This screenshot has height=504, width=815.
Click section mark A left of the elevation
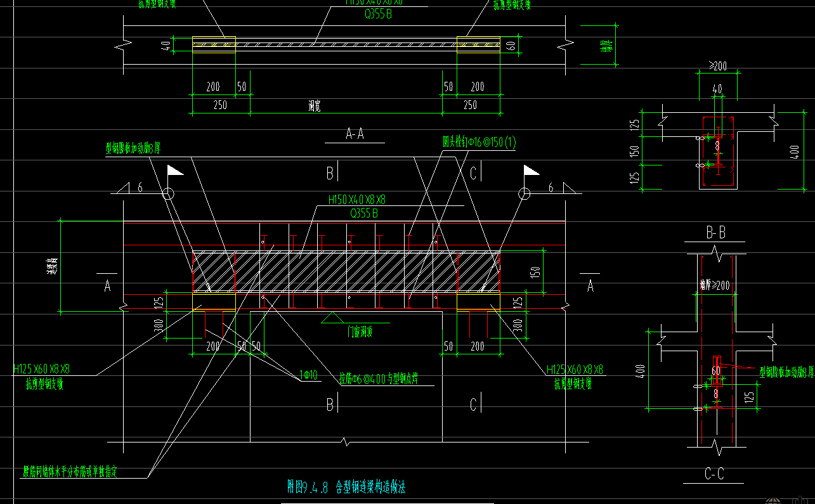(x=107, y=287)
